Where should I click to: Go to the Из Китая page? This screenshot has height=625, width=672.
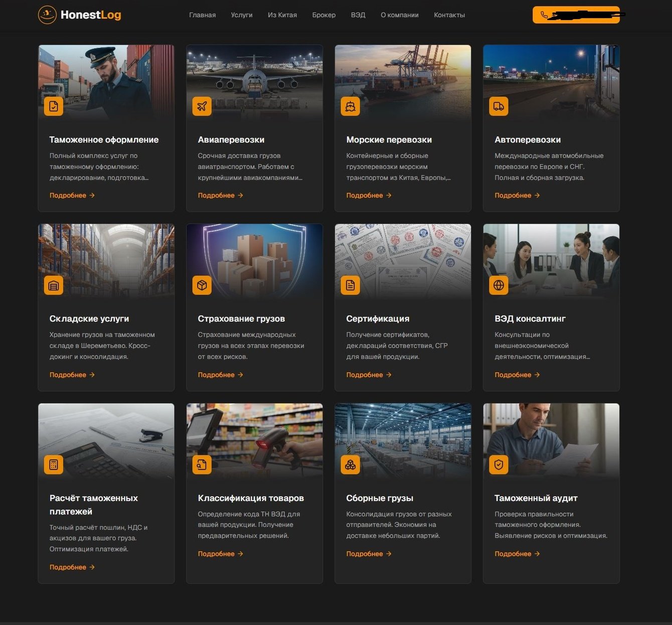pos(282,15)
